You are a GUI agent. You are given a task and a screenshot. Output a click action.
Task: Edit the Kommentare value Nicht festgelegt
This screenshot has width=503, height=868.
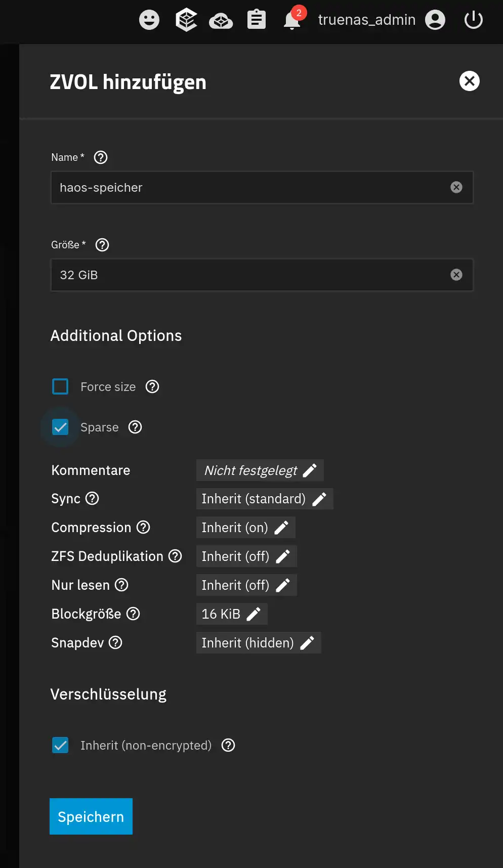click(x=260, y=470)
